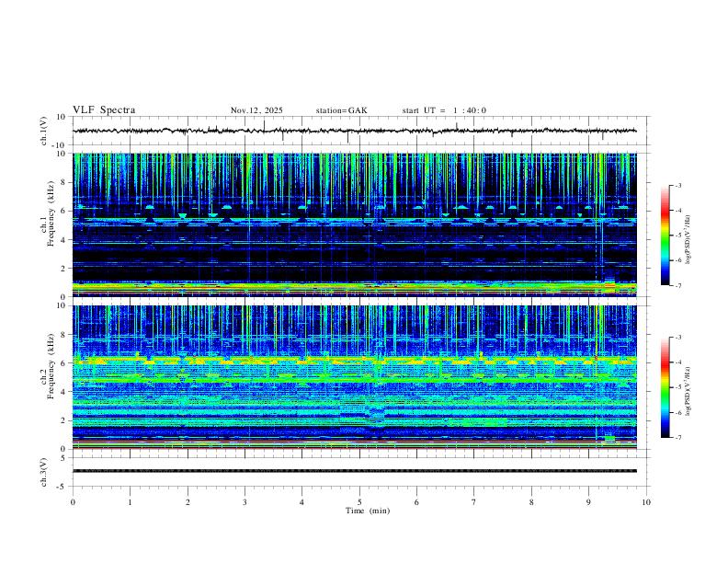Click the ch.1 colorbar "-7" tick value
The height and width of the screenshot is (563, 728).
pos(677,285)
